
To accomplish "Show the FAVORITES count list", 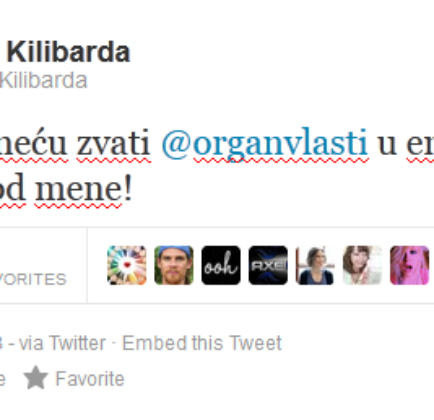I will (x=33, y=279).
